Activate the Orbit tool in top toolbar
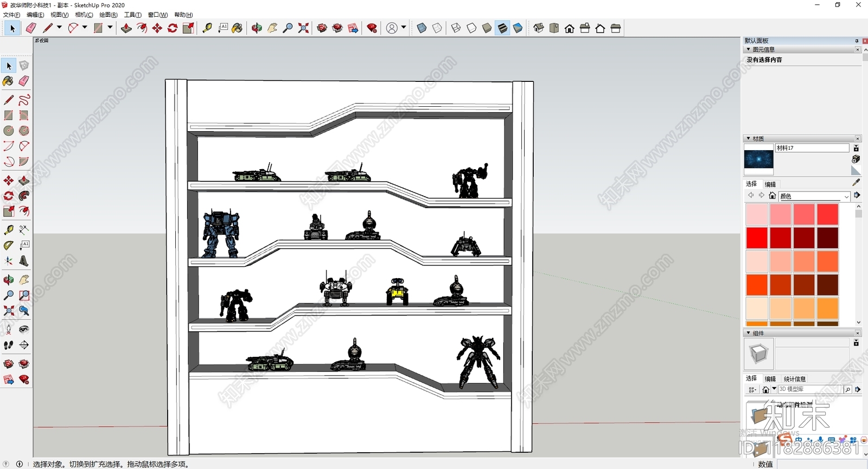The height and width of the screenshot is (469, 868). pos(257,28)
